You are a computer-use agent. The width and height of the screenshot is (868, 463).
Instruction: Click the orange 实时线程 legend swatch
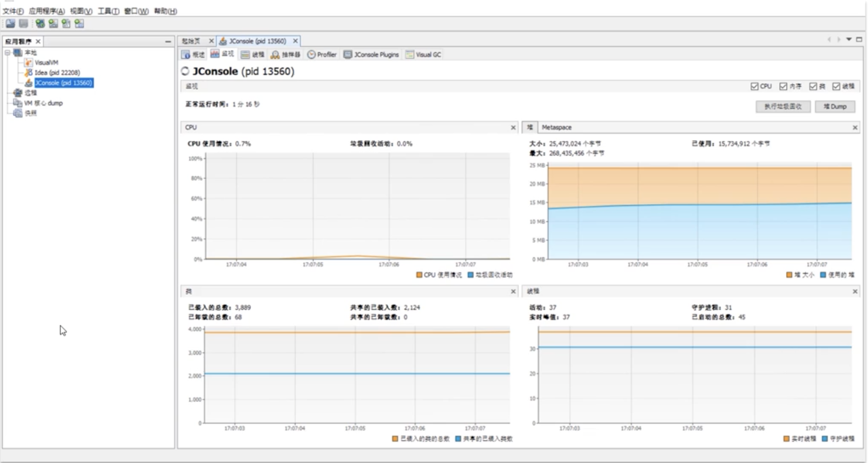786,439
